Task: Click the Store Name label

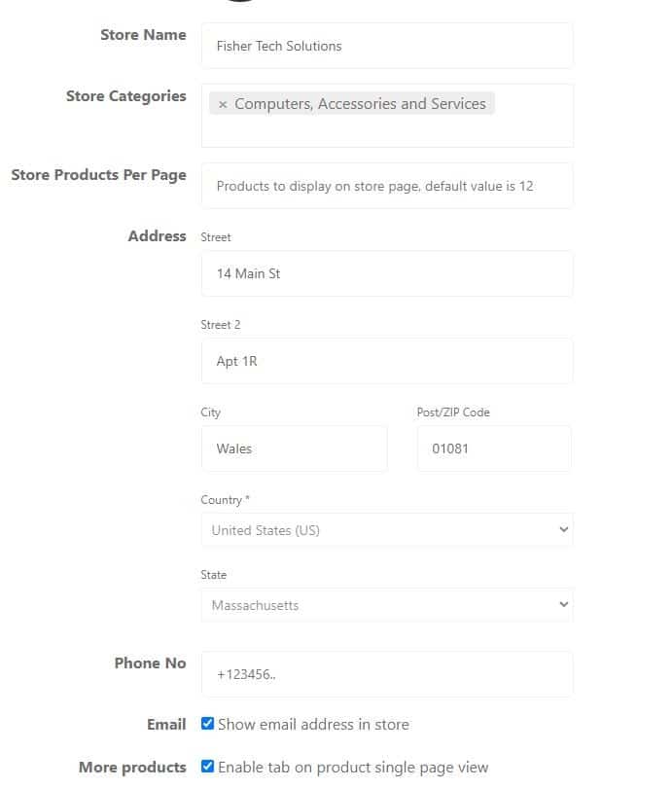Action: tap(143, 35)
